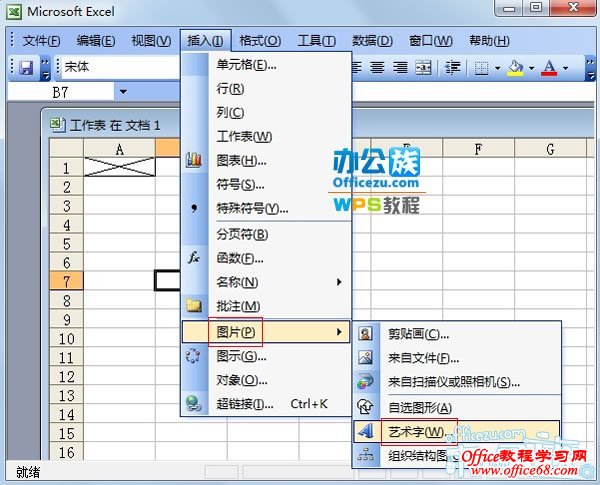Viewport: 600px width, 485px height.
Task: Click the 特殊符号(Y) comma icon
Action: tap(194, 208)
